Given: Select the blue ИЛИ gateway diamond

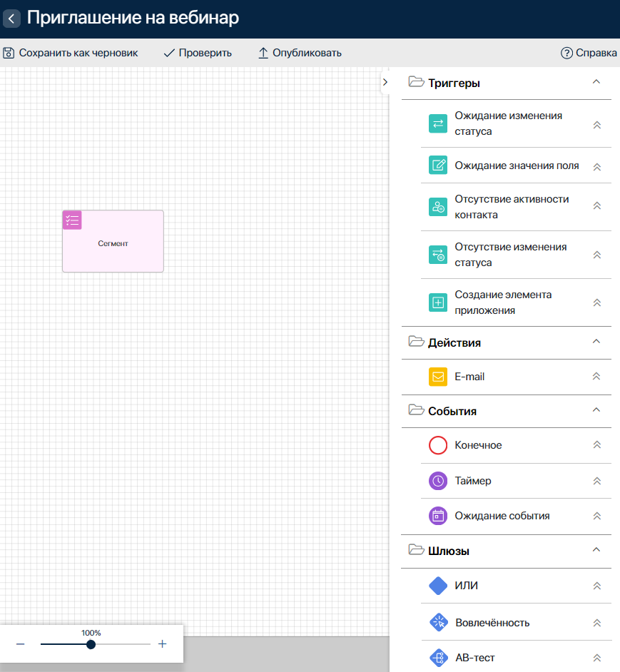Looking at the screenshot, I should 438,586.
